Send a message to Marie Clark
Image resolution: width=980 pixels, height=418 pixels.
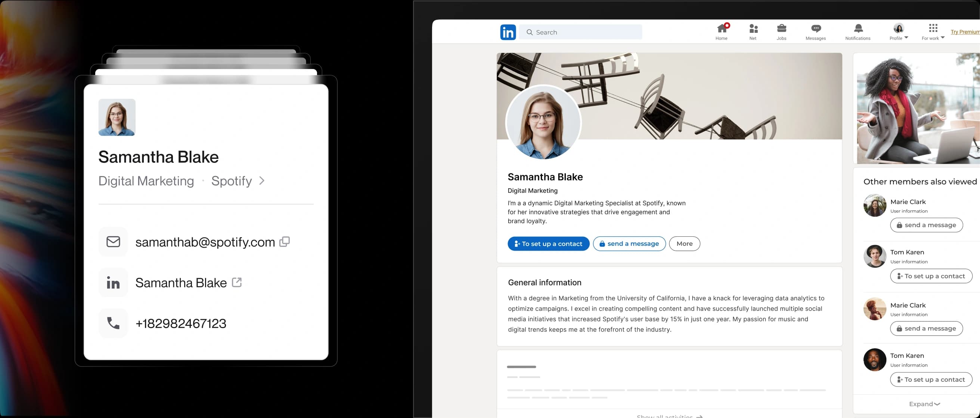pyautogui.click(x=926, y=225)
